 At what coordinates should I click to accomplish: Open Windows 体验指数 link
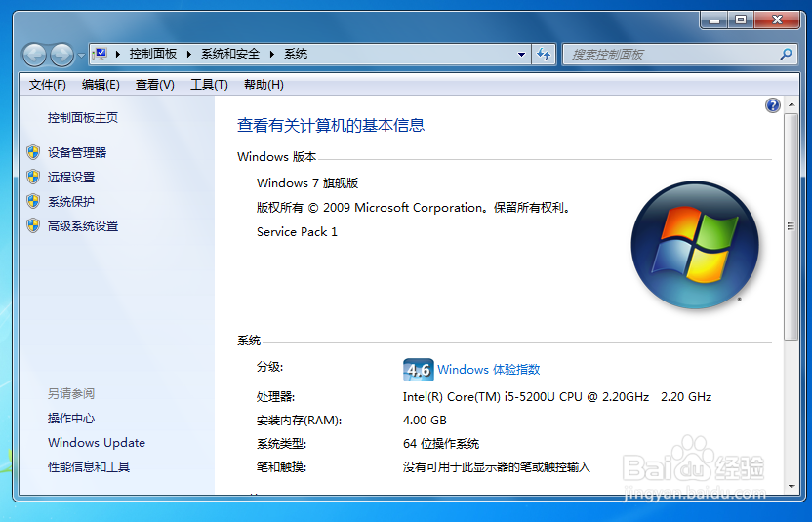[x=488, y=369]
